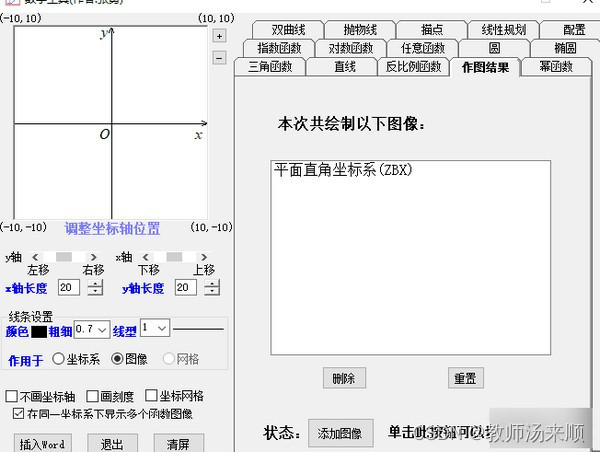Select 对数函数 tab
Viewport: 600px width, 452px height.
tap(351, 48)
